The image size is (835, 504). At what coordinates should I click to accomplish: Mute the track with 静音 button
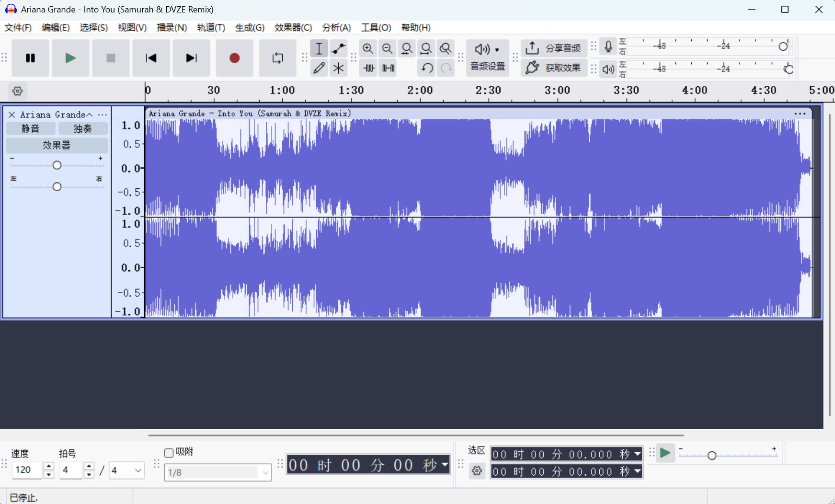coord(31,128)
